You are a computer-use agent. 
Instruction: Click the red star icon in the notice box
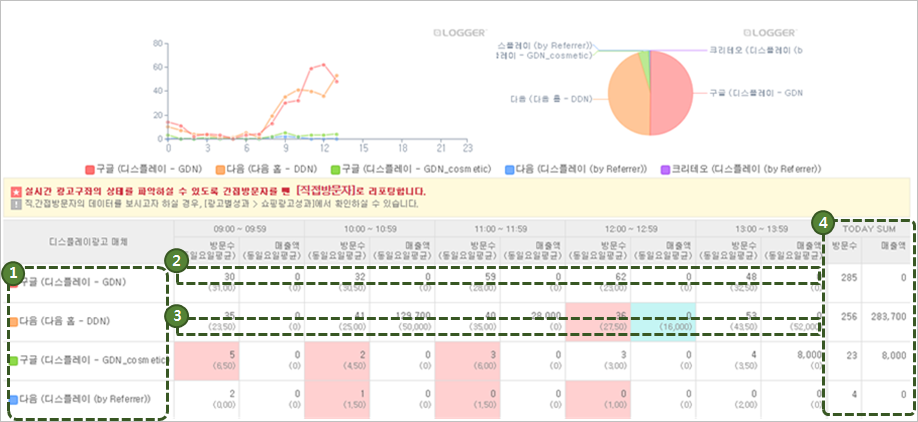click(15, 191)
